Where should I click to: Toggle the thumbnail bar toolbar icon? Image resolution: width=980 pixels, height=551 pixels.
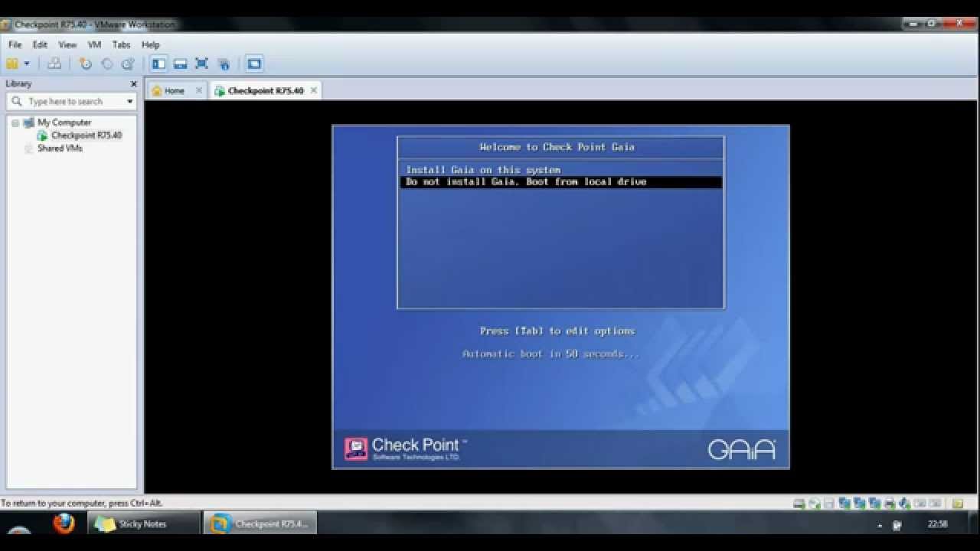180,64
